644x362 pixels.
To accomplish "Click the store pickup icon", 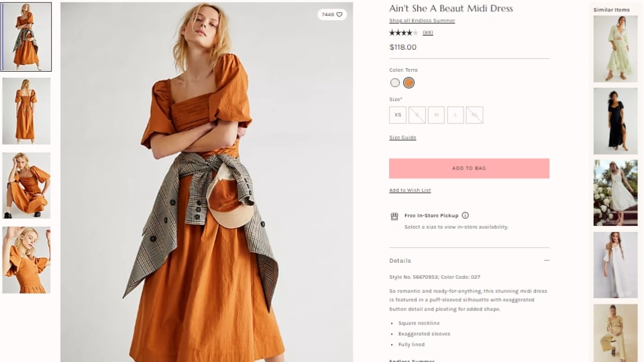I will pyautogui.click(x=394, y=216).
